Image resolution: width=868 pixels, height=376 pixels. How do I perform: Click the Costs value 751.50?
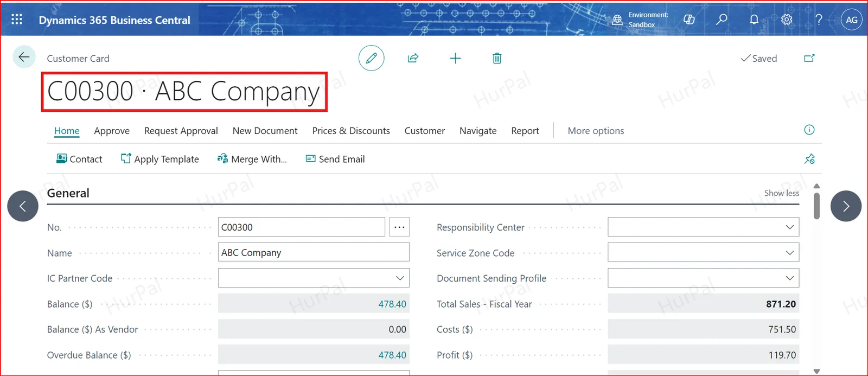(782, 329)
